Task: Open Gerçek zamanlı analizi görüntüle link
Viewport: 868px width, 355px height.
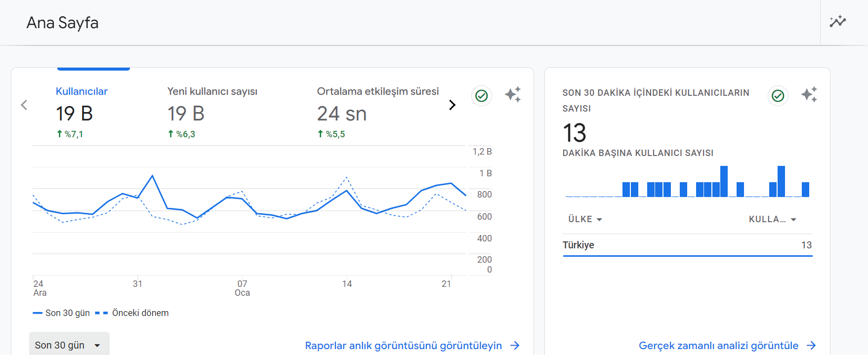Action: click(x=727, y=346)
